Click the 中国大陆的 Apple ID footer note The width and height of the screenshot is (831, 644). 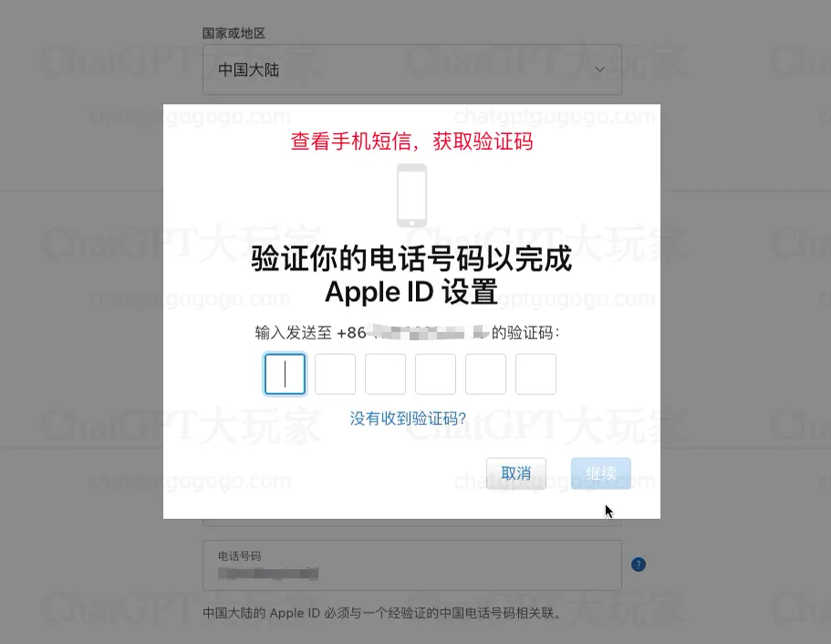382,613
